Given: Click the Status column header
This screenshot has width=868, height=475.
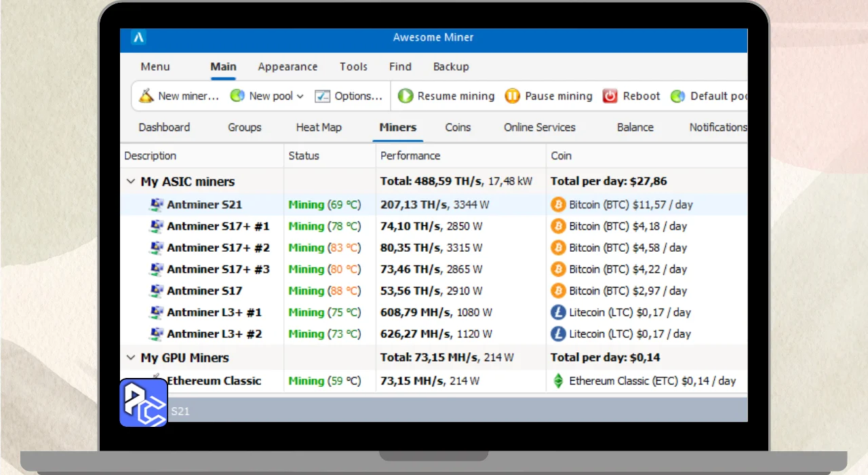Looking at the screenshot, I should pos(304,155).
